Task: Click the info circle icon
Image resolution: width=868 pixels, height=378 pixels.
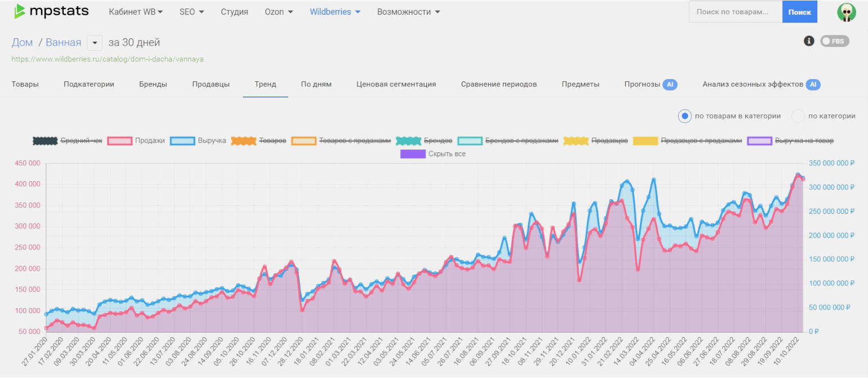Action: 809,41
